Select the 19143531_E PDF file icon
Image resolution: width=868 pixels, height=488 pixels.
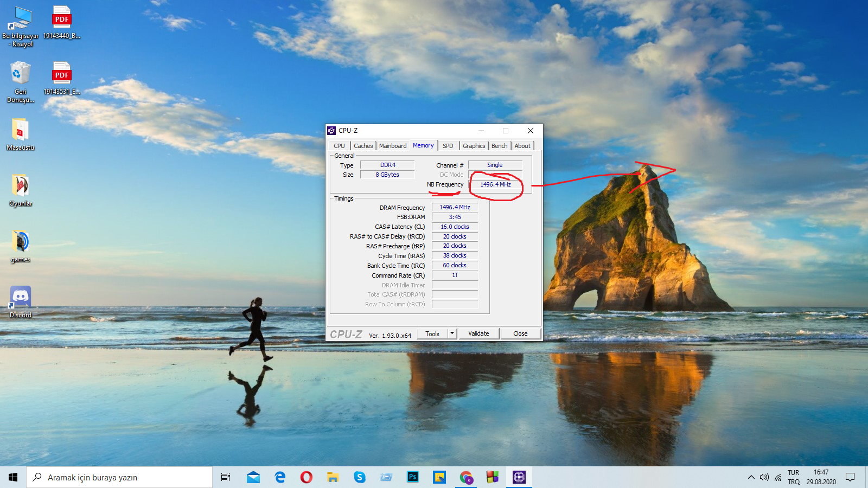pyautogui.click(x=62, y=78)
